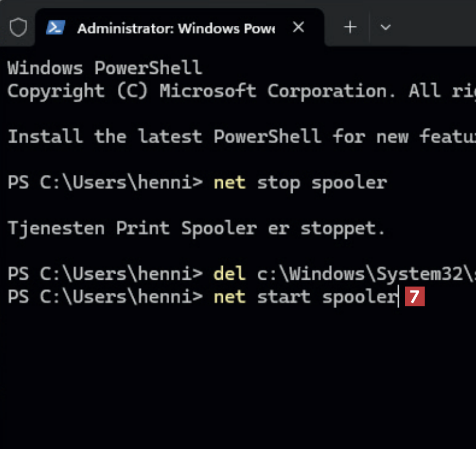476x449 pixels.
Task: Select the Administrator: Windows PowerShell tab title
Action: [x=175, y=28]
